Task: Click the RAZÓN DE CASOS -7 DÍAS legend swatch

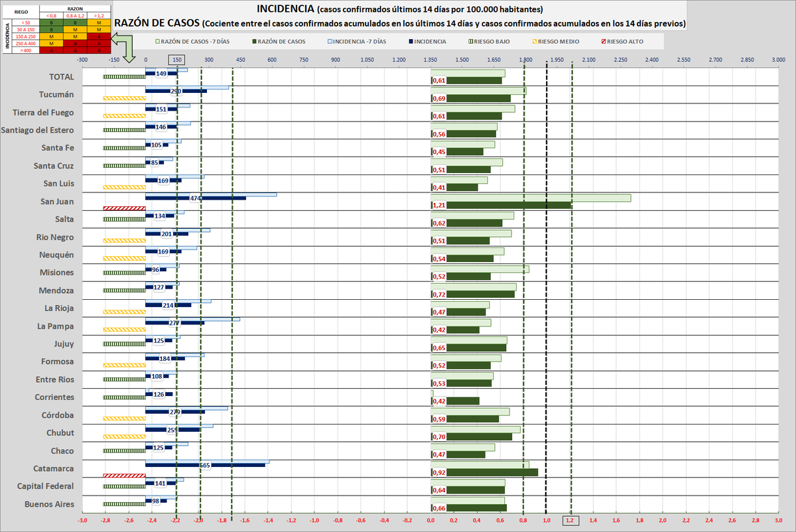Action: (x=156, y=41)
